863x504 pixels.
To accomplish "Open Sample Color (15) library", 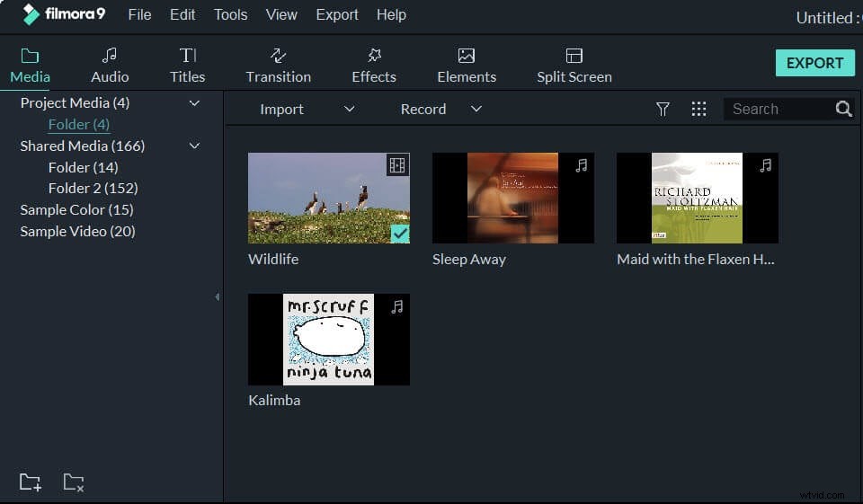I will [76, 209].
